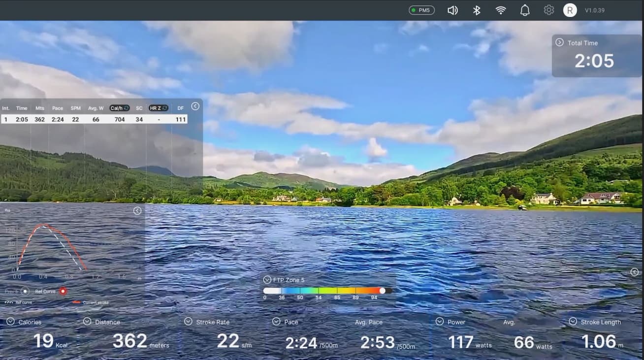Screen dimensions: 644x360
Task: Expand the Stroke Rate metric dropdown
Action: 188,322
